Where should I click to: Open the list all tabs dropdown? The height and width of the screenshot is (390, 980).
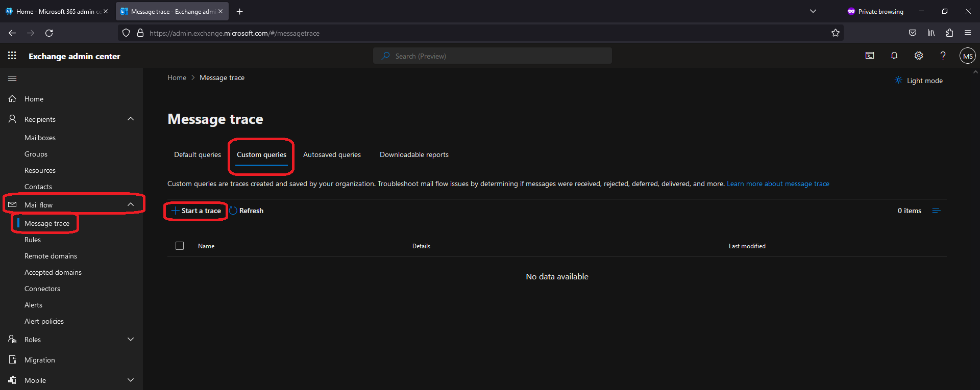[813, 11]
